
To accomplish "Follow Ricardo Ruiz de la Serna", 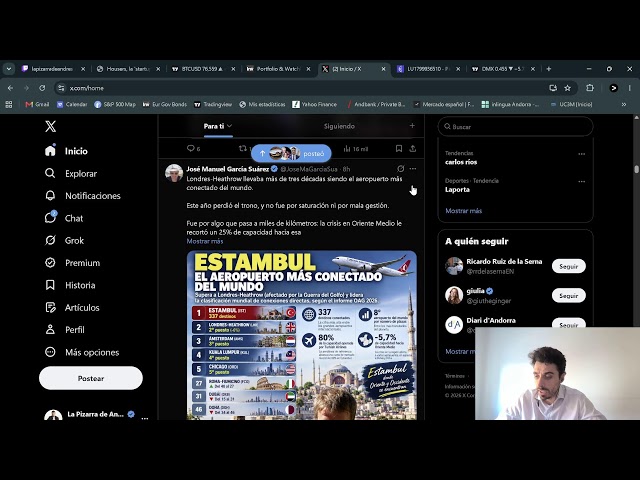I will (569, 266).
